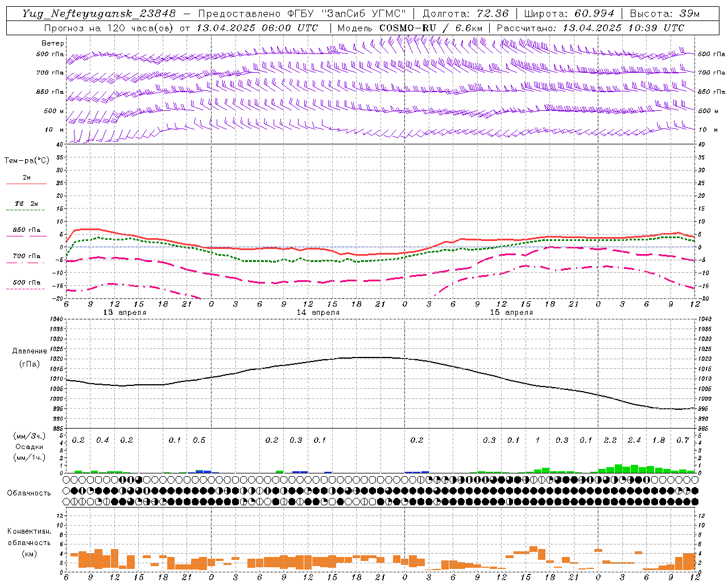Click the 2.2 precipitation value
Screen dimensions: 728x582
click(x=610, y=440)
